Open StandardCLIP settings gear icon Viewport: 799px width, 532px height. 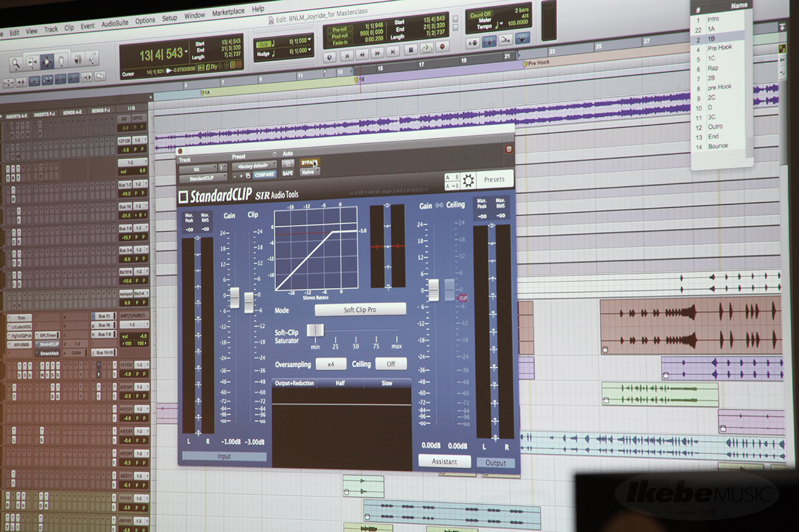coord(468,181)
